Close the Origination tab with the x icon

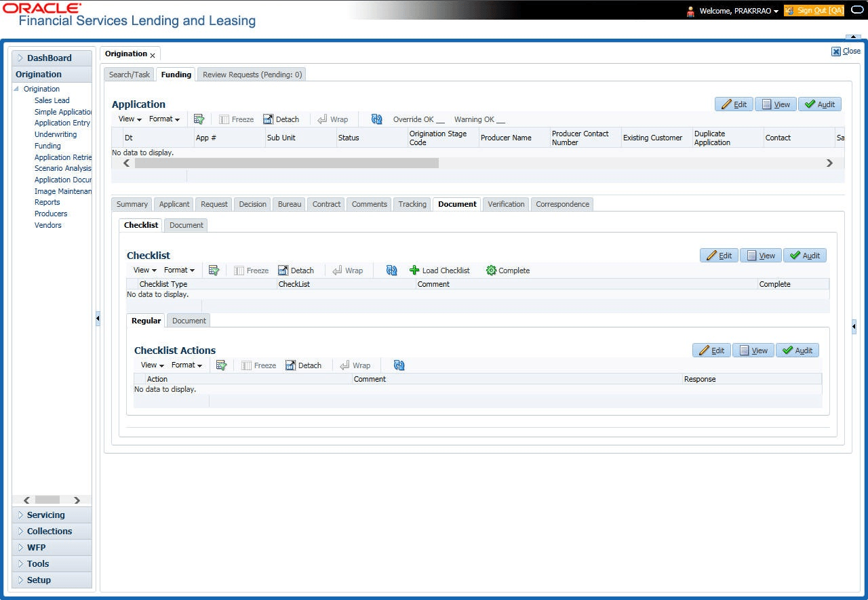[x=153, y=55]
